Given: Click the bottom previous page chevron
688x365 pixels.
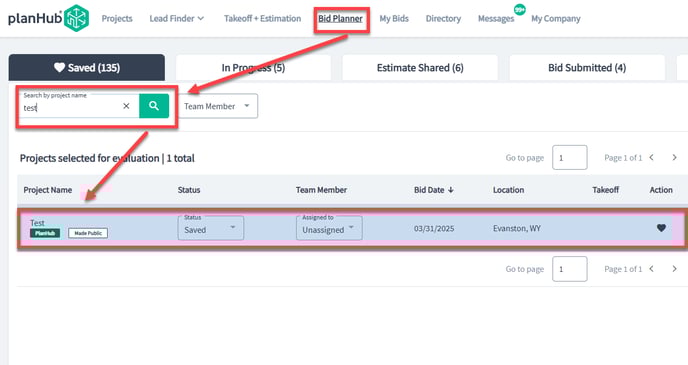Looking at the screenshot, I should (x=652, y=269).
